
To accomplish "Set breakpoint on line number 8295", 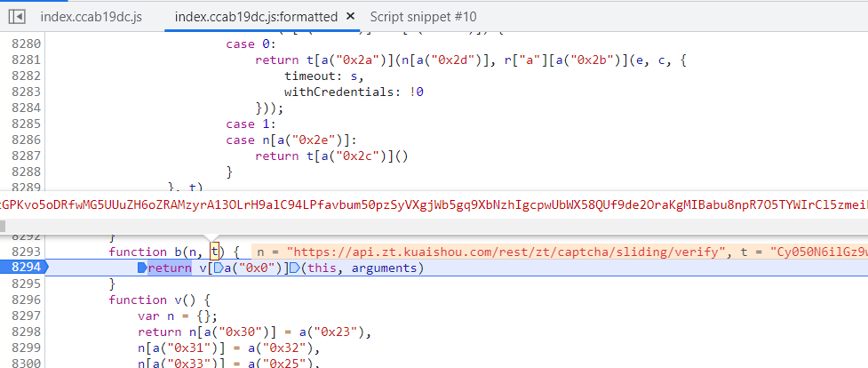I will pos(26,284).
